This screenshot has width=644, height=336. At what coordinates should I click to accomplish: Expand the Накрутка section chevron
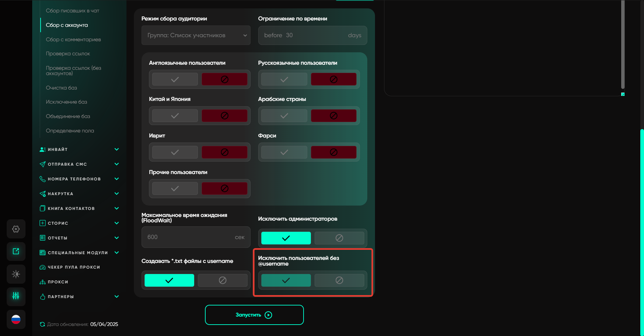[x=116, y=194]
